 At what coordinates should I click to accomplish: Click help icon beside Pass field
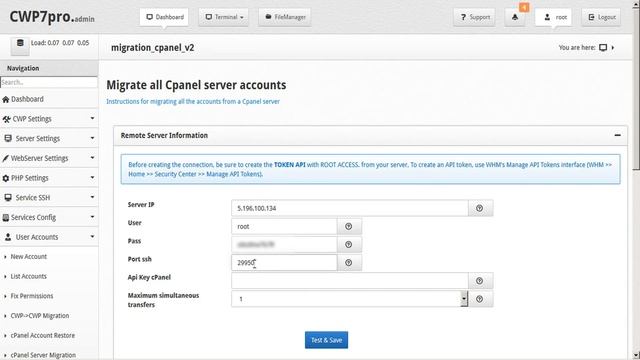pyautogui.click(x=349, y=244)
